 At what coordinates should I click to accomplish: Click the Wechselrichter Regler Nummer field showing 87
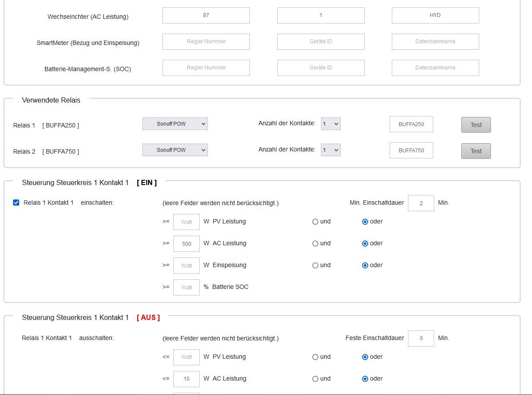coord(206,15)
